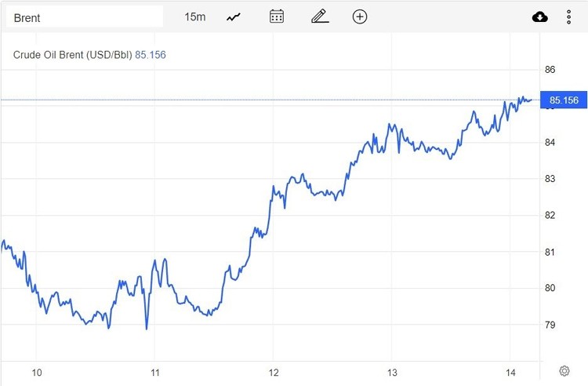Download chart data via cloud icon
Image resolution: width=588 pixels, height=386 pixels.
click(x=540, y=16)
